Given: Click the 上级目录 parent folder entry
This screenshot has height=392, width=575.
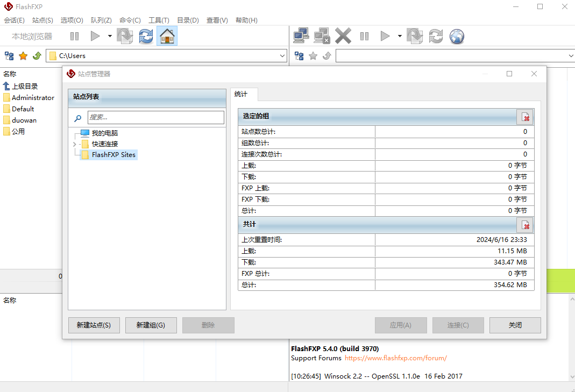Looking at the screenshot, I should click(x=20, y=86).
